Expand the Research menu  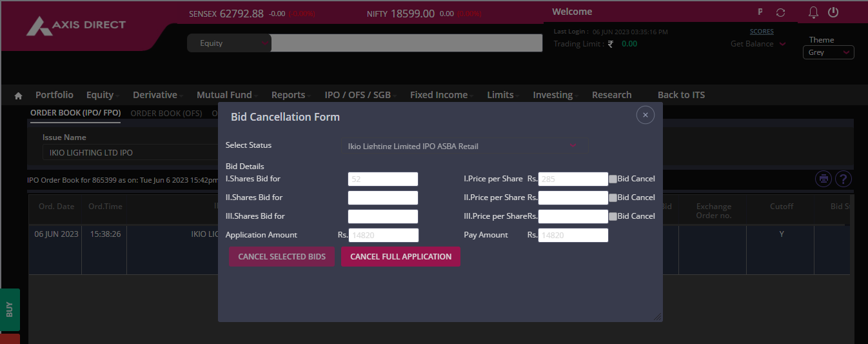tap(611, 95)
